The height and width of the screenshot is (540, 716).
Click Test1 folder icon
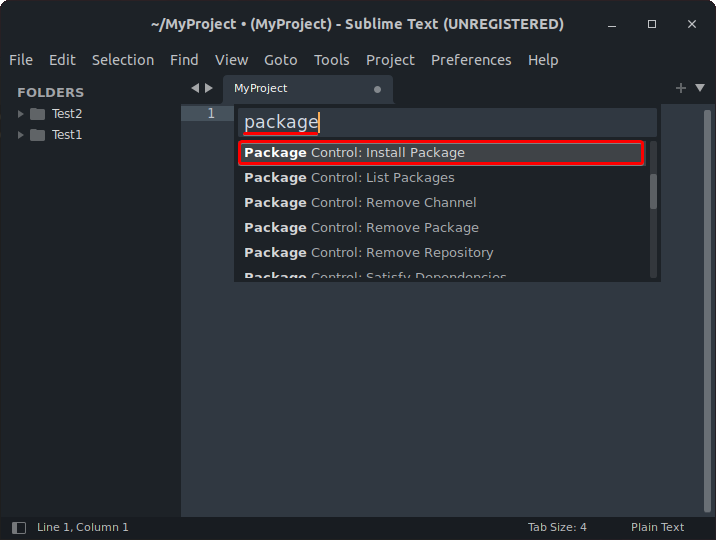tap(37, 135)
